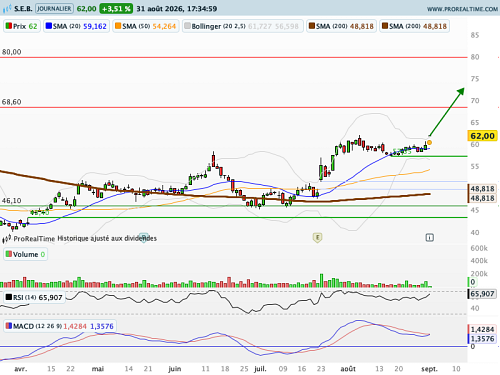This screenshot has height=375, width=500.
Task: Click the dividend marker icon over 'dividendes'
Action: click(144, 238)
